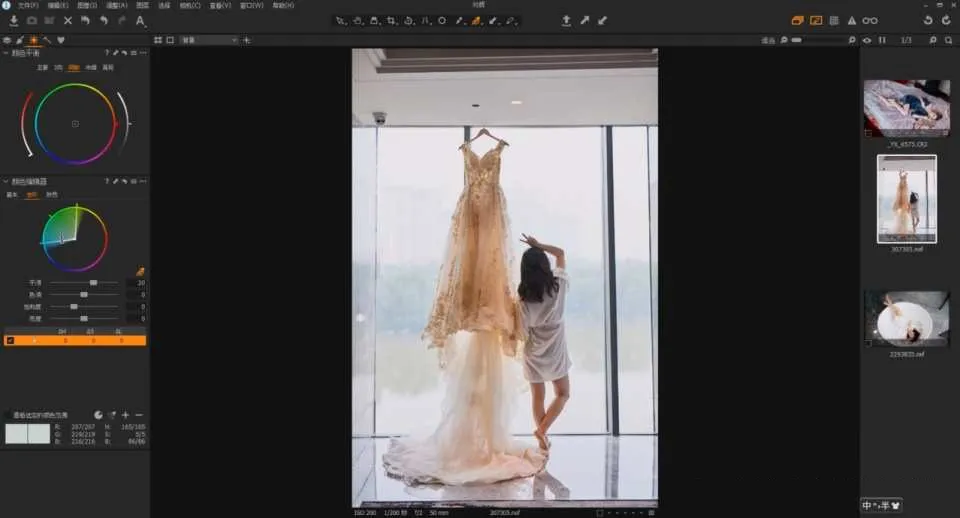Image resolution: width=960 pixels, height=518 pixels.
Task: Select the White Balance picker tool
Action: [459, 21]
